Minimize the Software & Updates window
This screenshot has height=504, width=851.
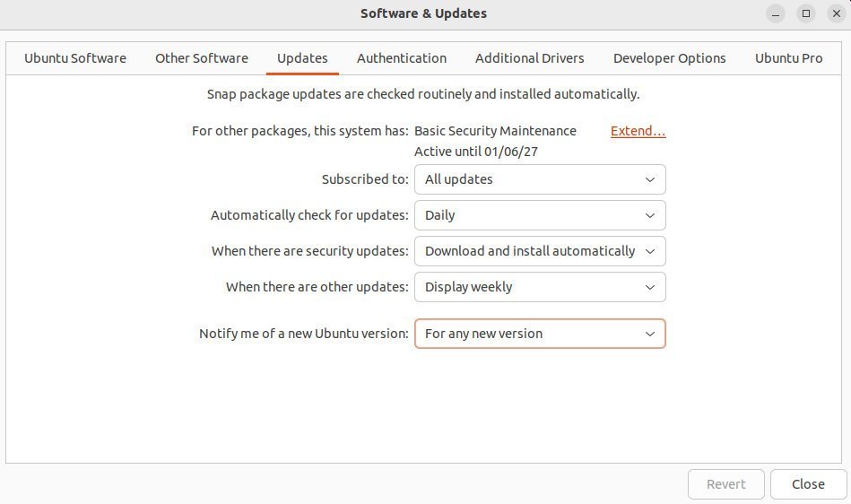coord(776,13)
